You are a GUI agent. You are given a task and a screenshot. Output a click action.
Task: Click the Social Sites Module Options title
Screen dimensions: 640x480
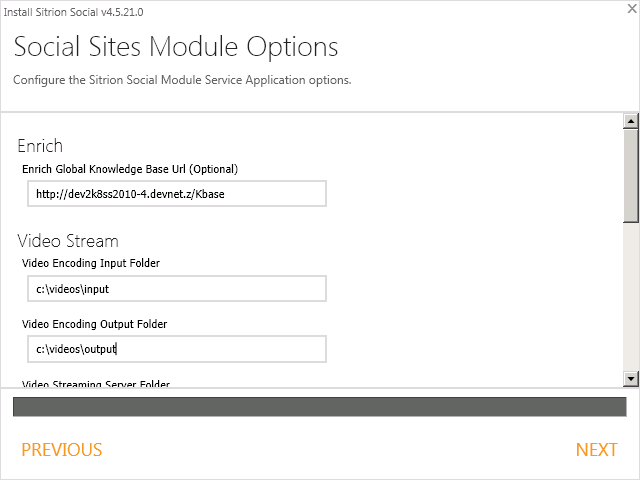coord(176,47)
